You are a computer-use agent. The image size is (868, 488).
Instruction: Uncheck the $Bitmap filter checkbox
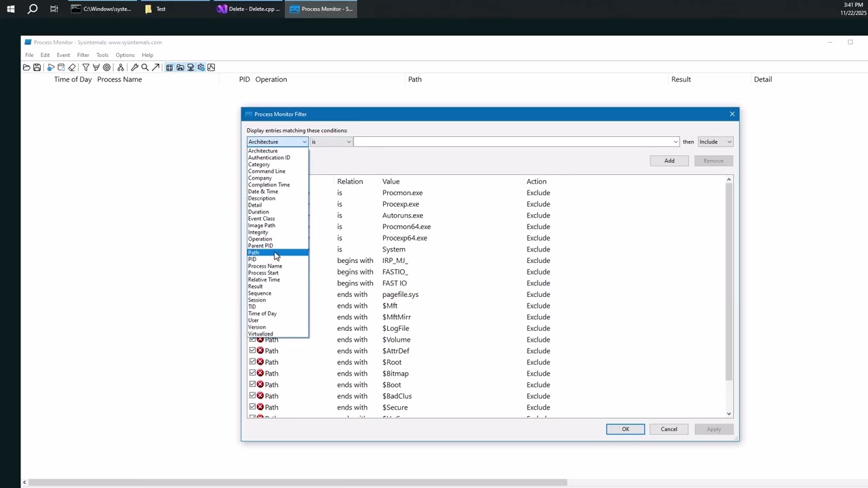[x=252, y=373]
